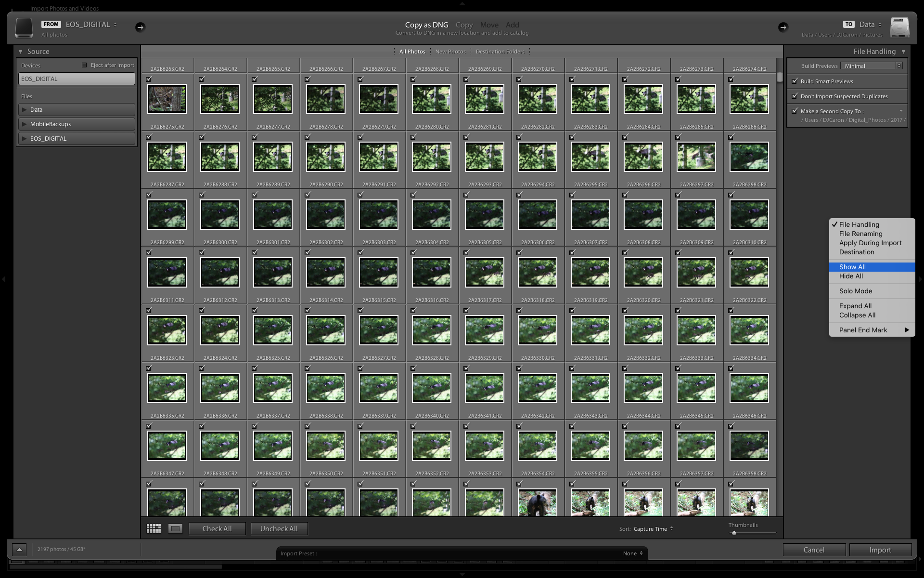Open the Import Preset None dropdown
Image resolution: width=924 pixels, height=578 pixels.
pos(633,553)
